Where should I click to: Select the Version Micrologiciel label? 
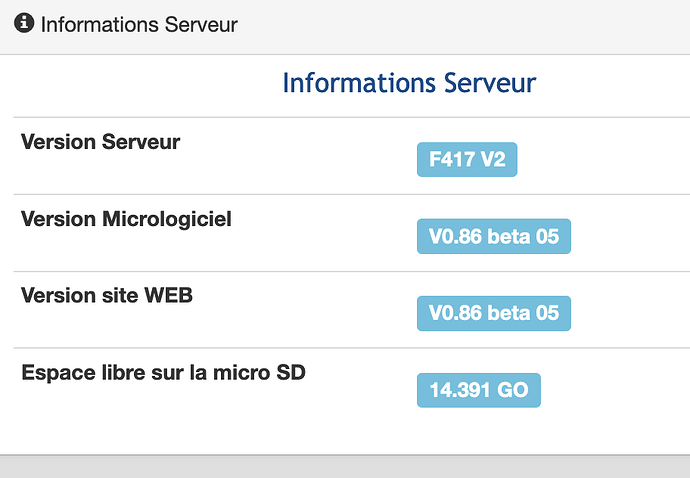126,219
